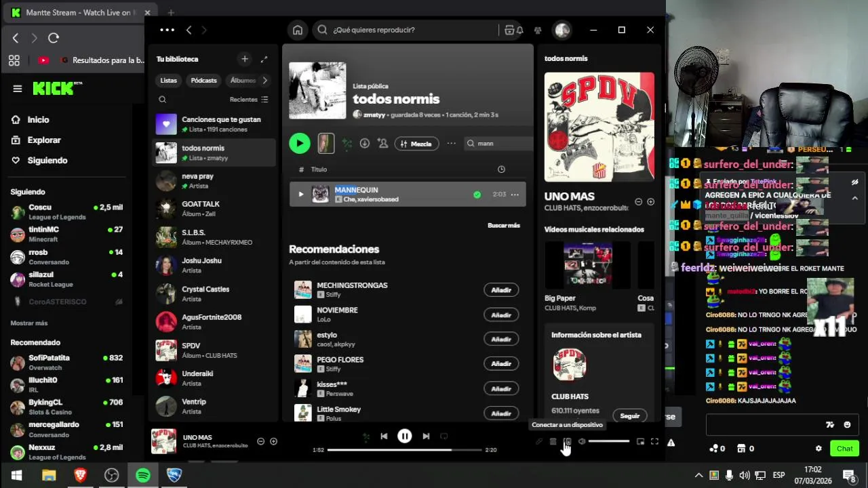Open Spotify from the Windows taskbar
868x488 pixels.
point(143,475)
